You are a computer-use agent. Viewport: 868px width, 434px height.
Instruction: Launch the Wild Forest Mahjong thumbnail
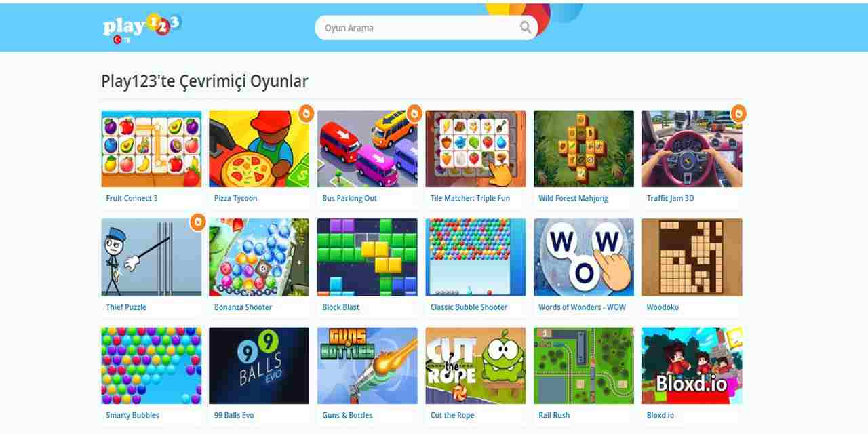pos(584,149)
